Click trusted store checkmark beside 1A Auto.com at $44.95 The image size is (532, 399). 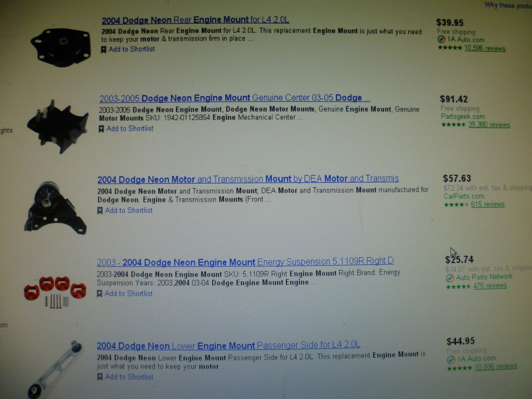451,360
